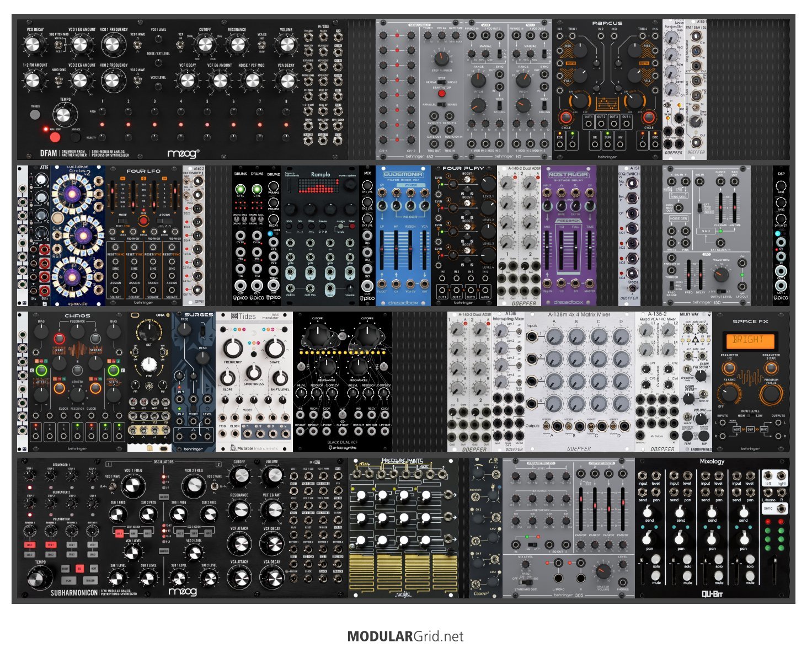Click the Subharmonicon QUANTIZE button
This screenshot has width=812, height=648.
pos(164,550)
